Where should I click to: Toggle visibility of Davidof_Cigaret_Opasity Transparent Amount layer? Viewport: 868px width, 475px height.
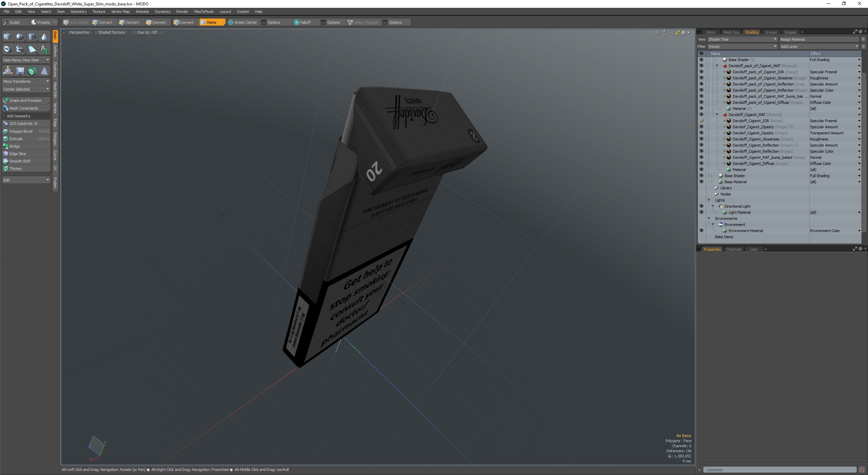click(701, 133)
